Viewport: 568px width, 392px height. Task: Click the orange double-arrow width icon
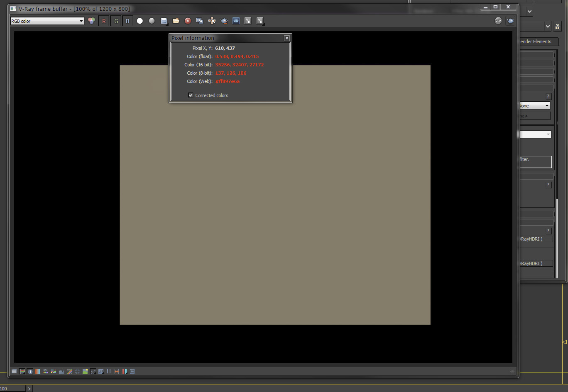tap(117, 371)
